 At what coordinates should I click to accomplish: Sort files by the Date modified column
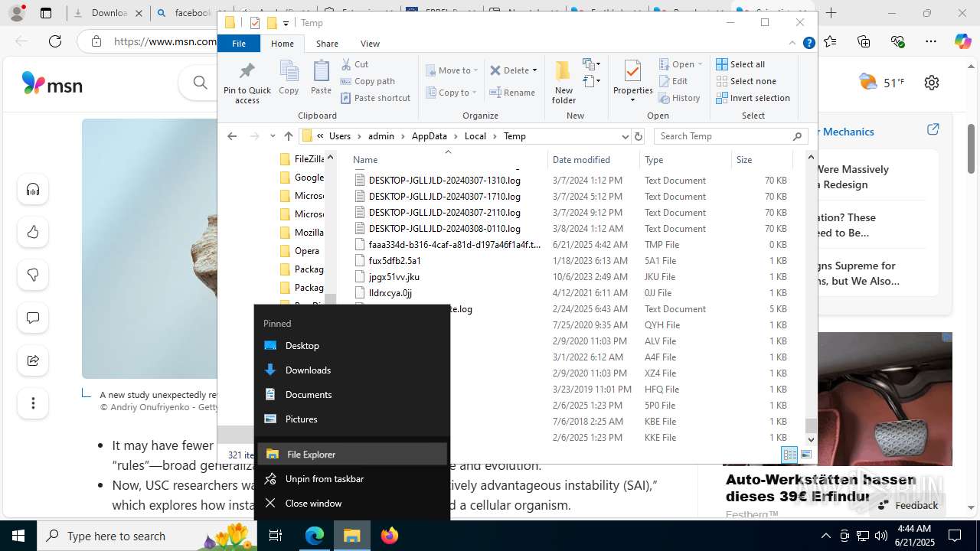coord(593,160)
